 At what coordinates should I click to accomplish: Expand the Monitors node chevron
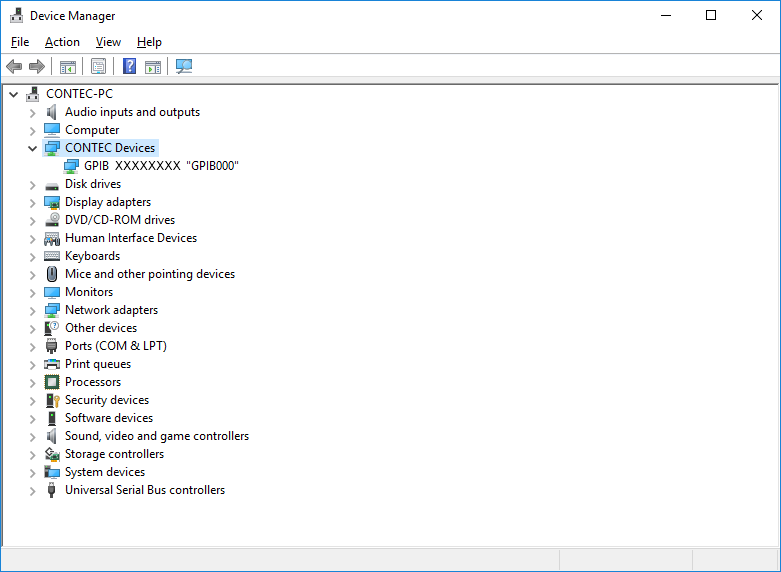coord(32,293)
